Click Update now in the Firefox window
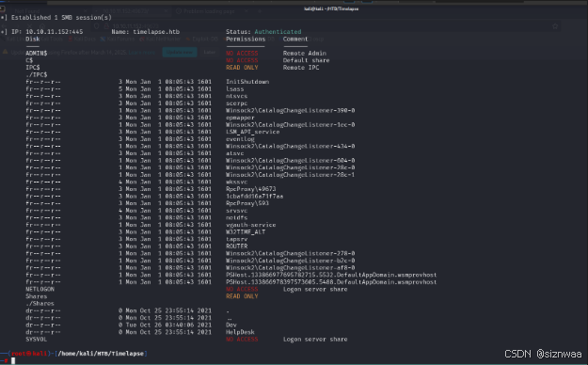This screenshot has width=588, height=365. click(180, 52)
